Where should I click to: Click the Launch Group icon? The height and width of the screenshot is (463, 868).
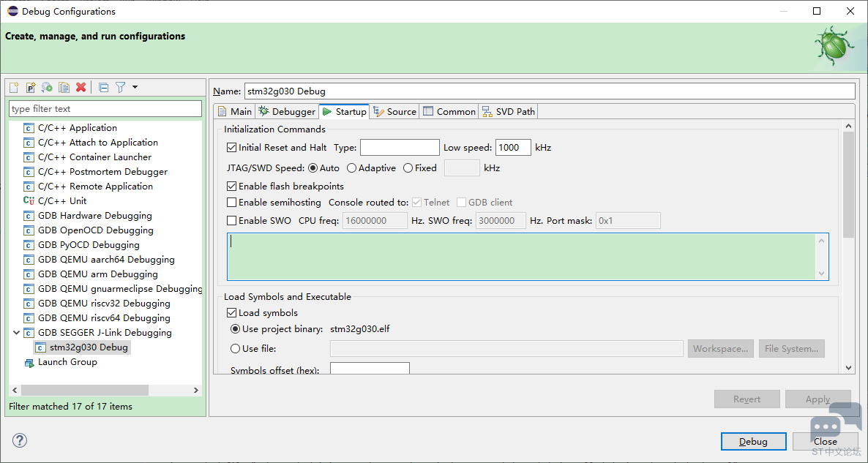pos(29,362)
